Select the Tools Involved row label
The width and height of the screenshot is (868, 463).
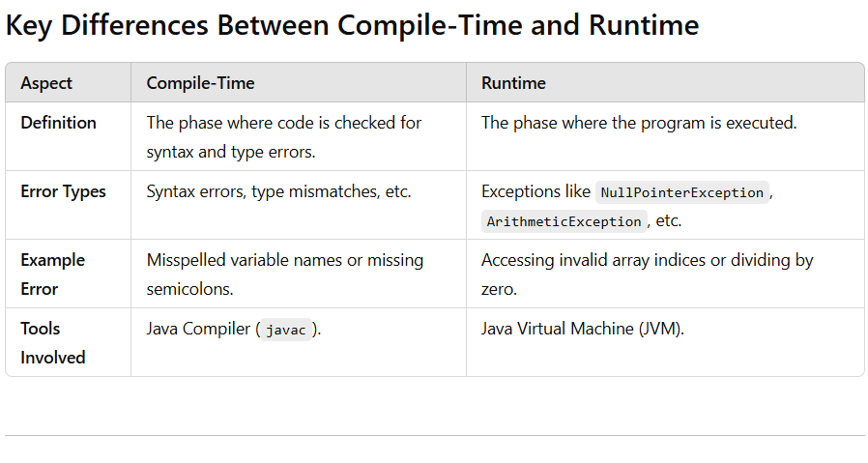[52, 343]
